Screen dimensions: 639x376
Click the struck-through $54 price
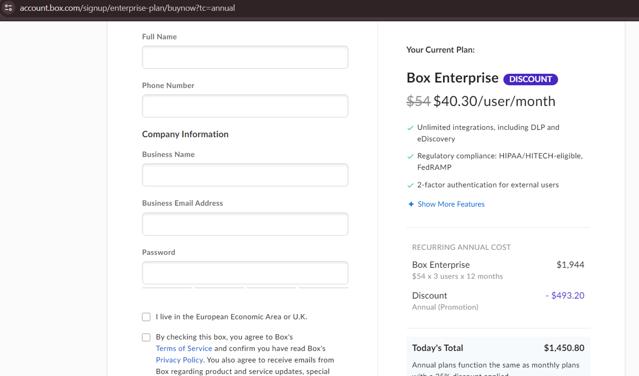[418, 101]
